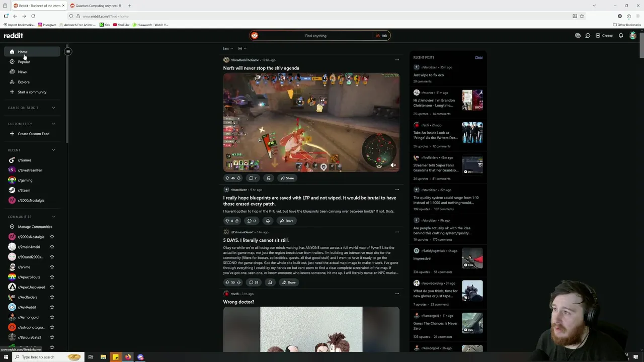Image resolution: width=644 pixels, height=362 pixels.
Task: Reload the page in the browser
Action: (x=33, y=16)
